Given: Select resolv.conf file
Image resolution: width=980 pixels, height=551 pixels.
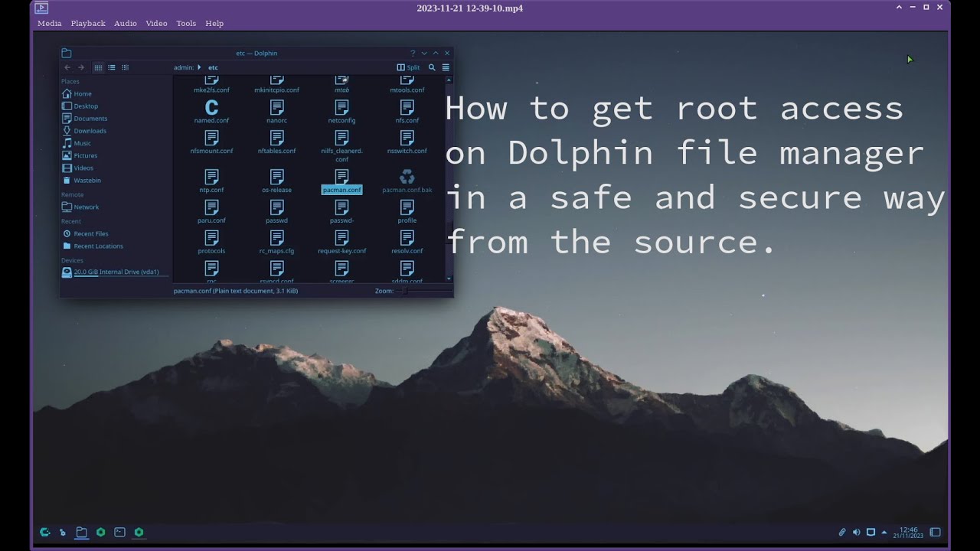Looking at the screenshot, I should (407, 243).
